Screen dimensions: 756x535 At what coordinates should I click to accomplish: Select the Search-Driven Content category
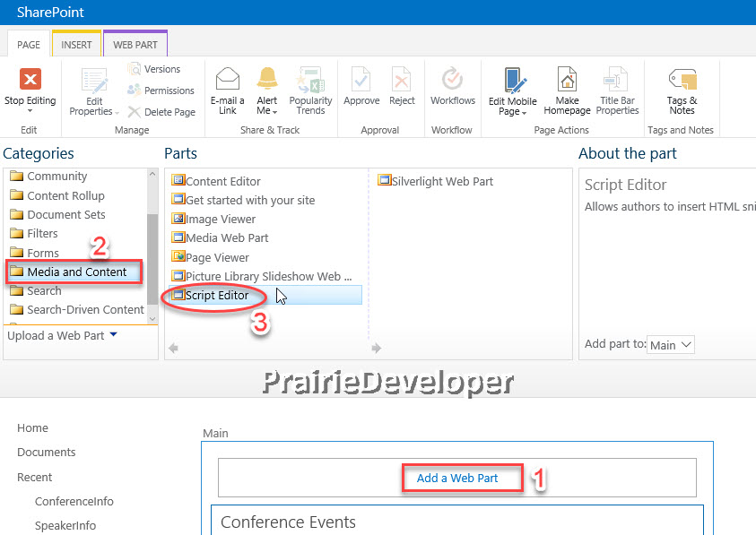pyautogui.click(x=76, y=309)
